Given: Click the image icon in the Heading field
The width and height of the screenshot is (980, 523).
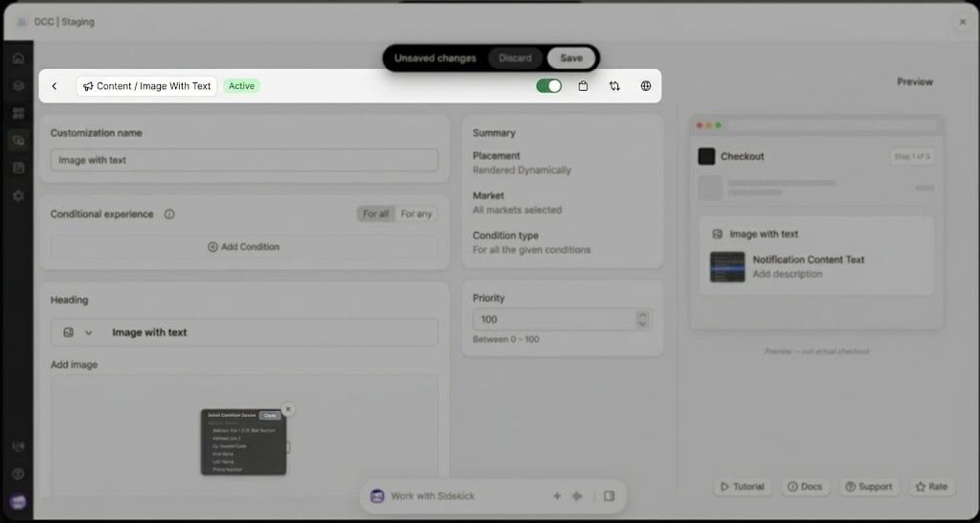Looking at the screenshot, I should pos(69,332).
